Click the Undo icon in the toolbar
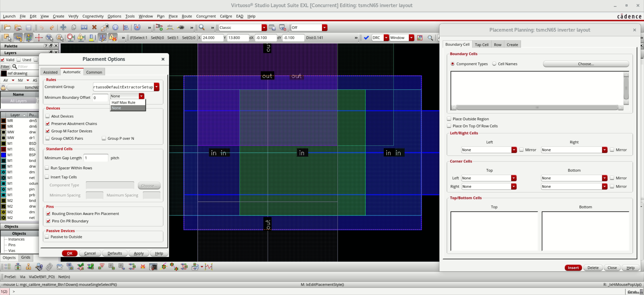The width and height of the screenshot is (644, 295). point(42,27)
